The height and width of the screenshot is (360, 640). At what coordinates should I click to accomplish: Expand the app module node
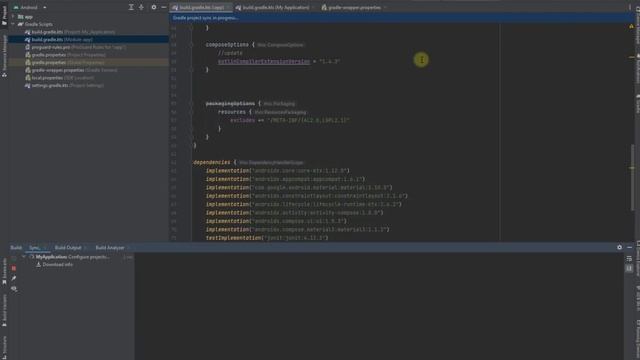coord(13,17)
